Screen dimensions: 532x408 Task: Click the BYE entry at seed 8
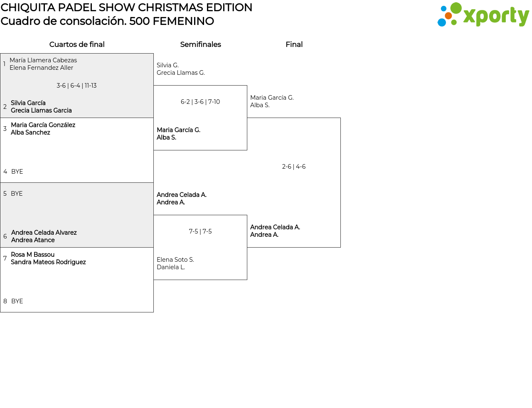(x=17, y=301)
